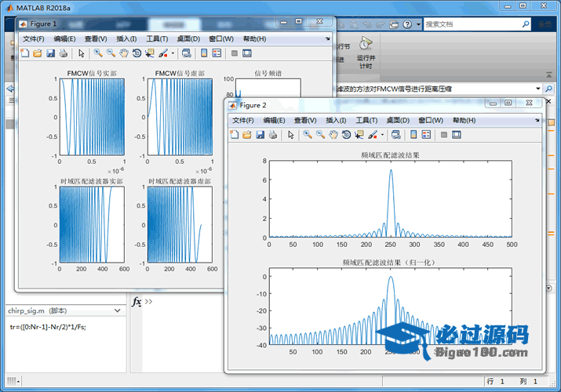Select Brush data tool in Figure 1

coord(163,53)
